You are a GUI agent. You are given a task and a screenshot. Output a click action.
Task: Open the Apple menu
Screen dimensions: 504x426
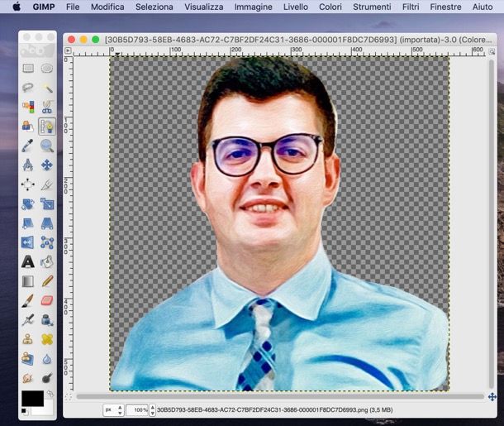[x=17, y=7]
